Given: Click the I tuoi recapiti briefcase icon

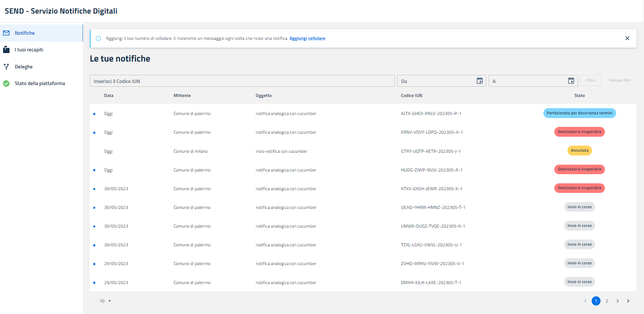Looking at the screenshot, I should pos(6,50).
